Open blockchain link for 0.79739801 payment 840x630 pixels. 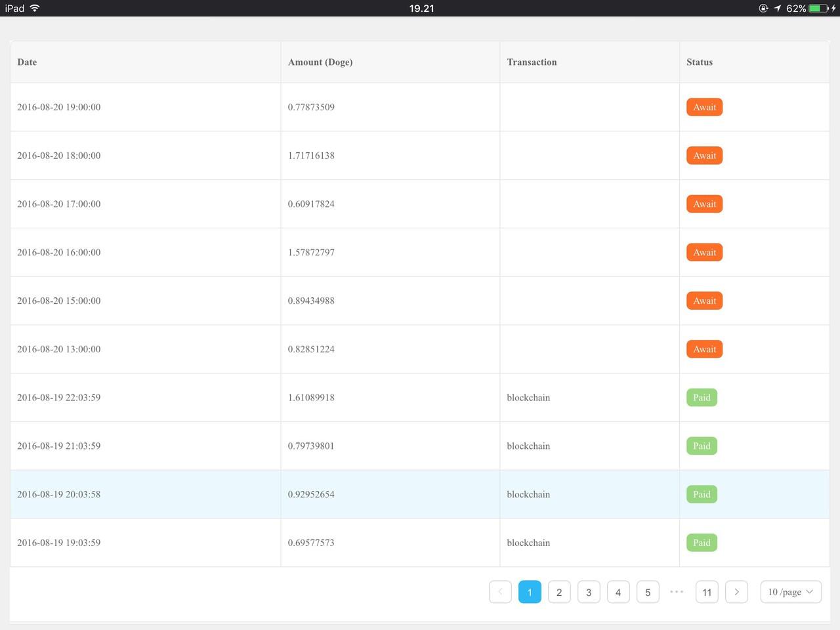(528, 446)
